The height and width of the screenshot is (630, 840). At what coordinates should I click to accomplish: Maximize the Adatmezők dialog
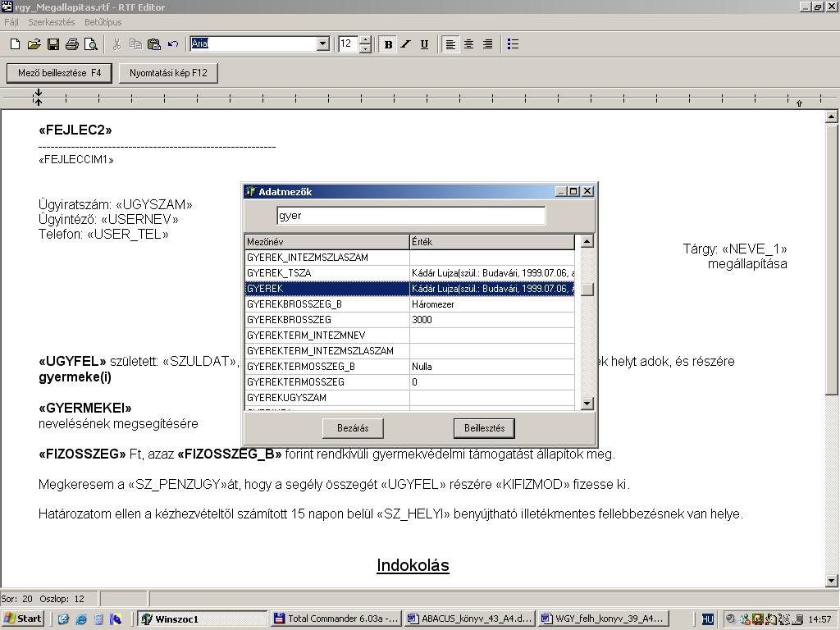pyautogui.click(x=573, y=191)
